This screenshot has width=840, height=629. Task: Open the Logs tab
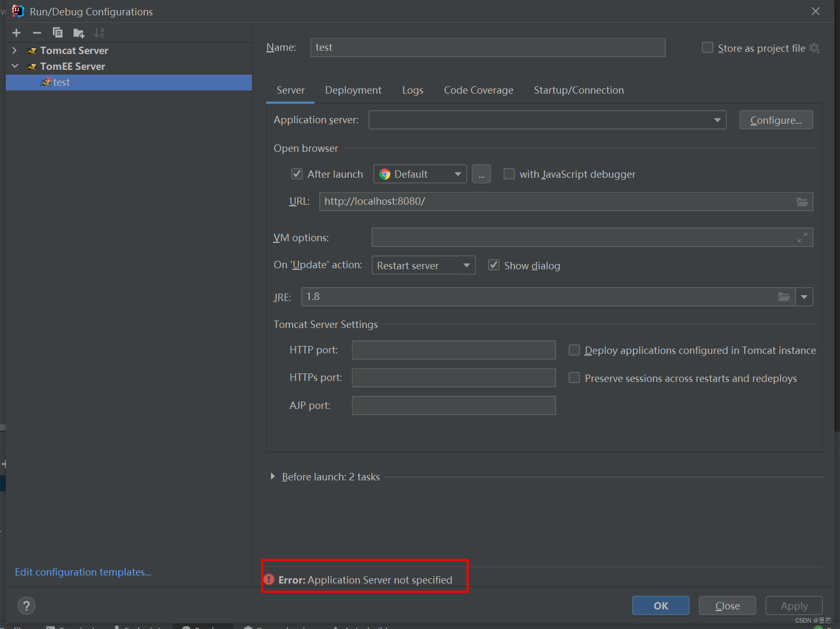point(413,90)
